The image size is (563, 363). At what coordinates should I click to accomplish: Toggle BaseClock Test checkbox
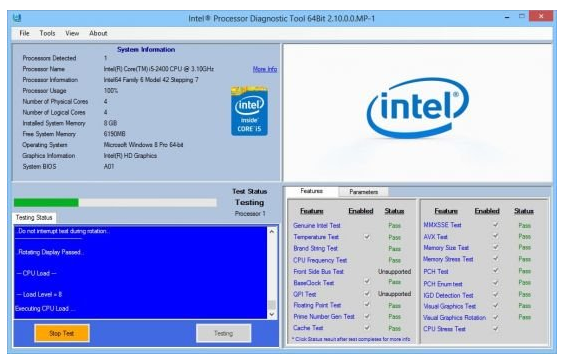(367, 281)
